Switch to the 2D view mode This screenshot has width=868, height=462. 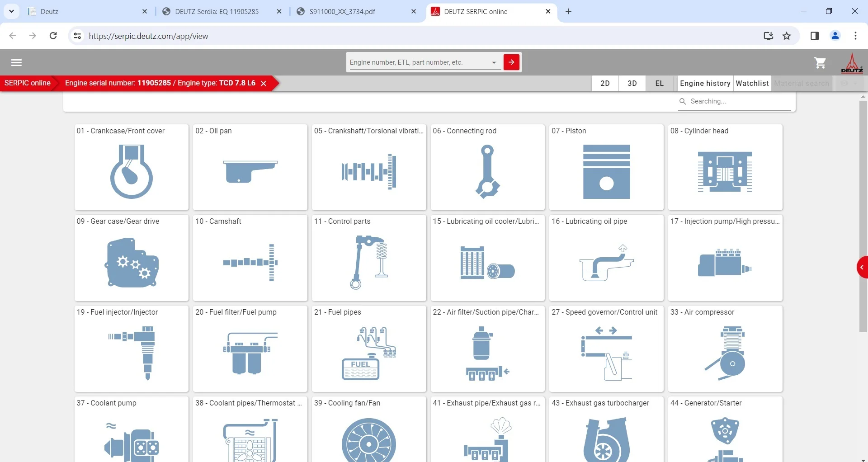click(x=605, y=84)
